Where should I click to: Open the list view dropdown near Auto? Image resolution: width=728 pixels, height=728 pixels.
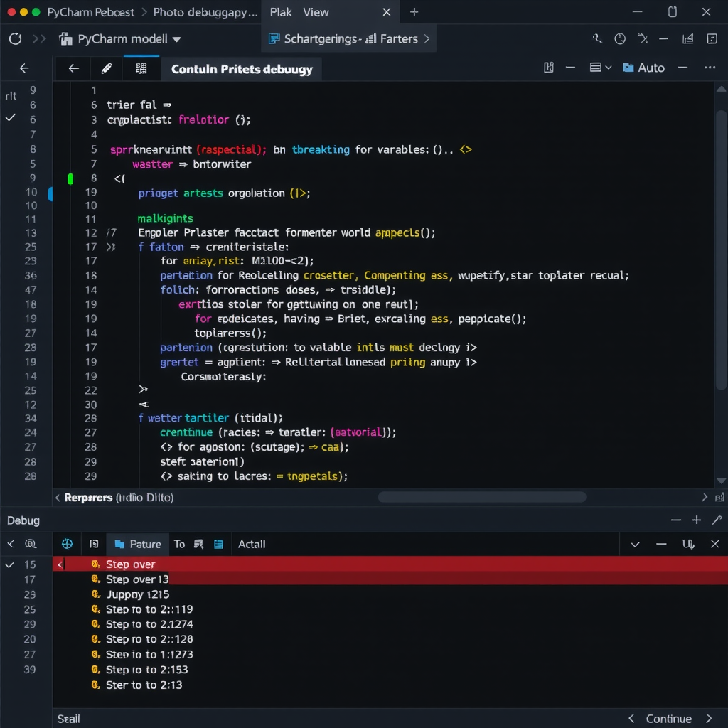pos(599,68)
